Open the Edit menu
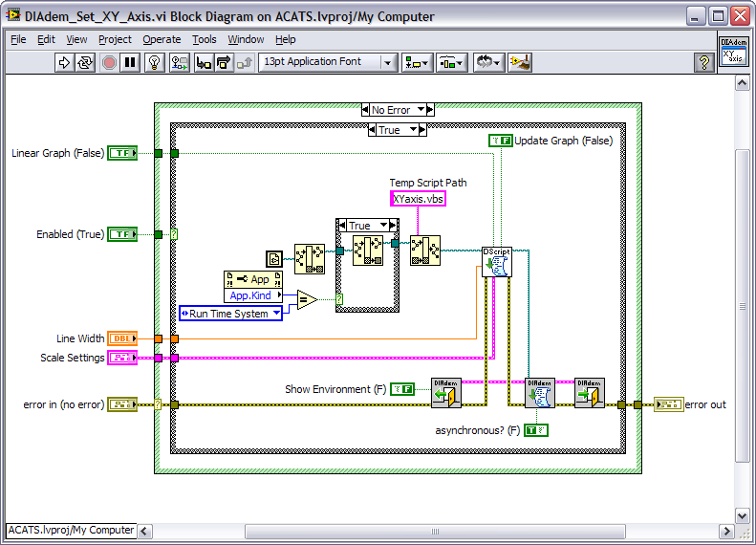The height and width of the screenshot is (545, 756). pos(46,39)
